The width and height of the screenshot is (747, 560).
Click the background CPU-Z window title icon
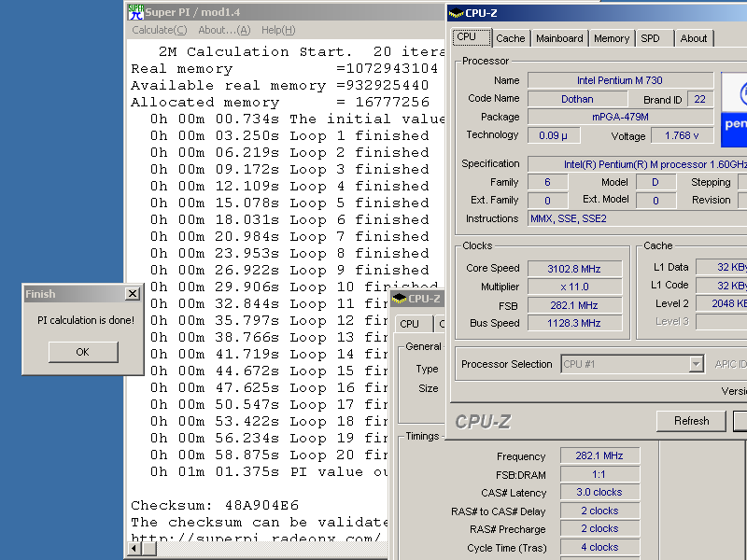click(x=399, y=299)
